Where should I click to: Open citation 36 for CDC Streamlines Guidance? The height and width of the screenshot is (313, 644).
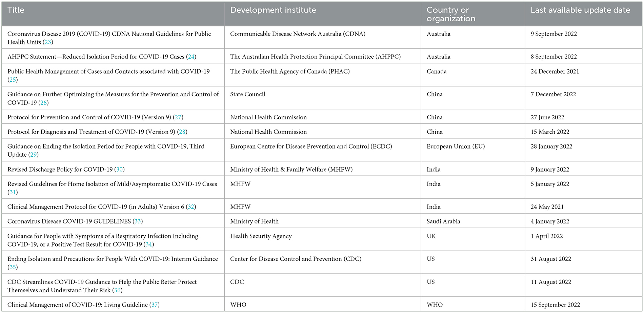click(x=117, y=290)
